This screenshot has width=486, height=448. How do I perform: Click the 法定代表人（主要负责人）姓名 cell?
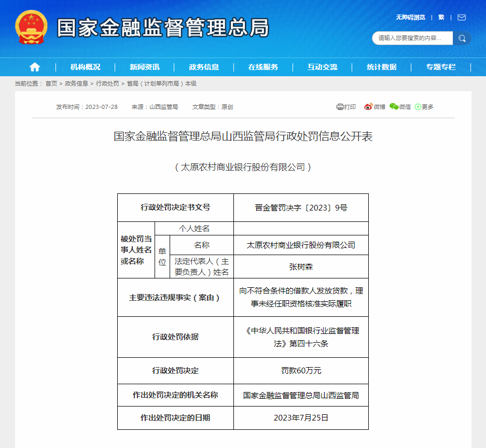tap(201, 267)
